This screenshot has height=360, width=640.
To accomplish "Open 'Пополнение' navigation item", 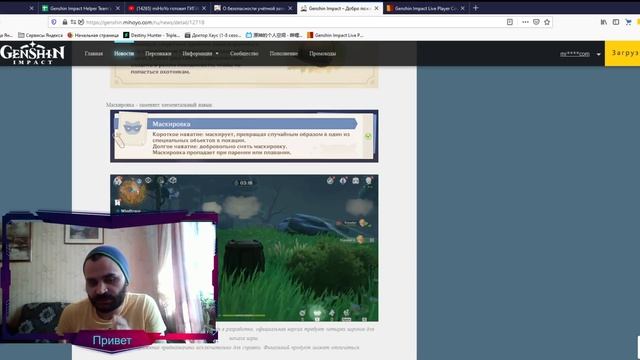I will click(x=284, y=53).
